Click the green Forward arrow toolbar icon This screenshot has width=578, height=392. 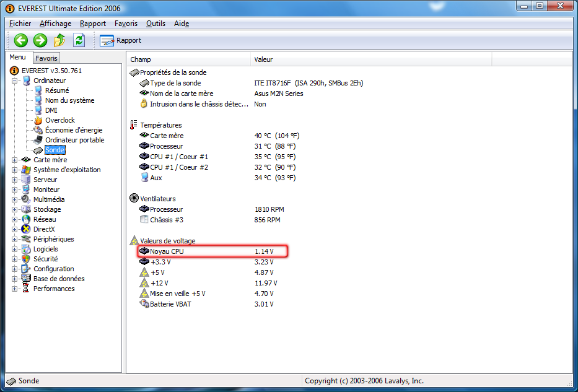[x=40, y=40]
